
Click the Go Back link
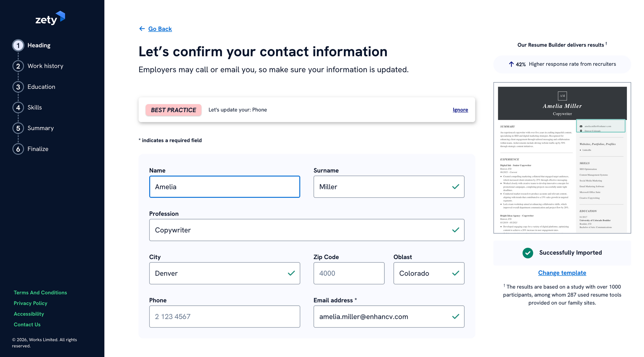pos(160,29)
